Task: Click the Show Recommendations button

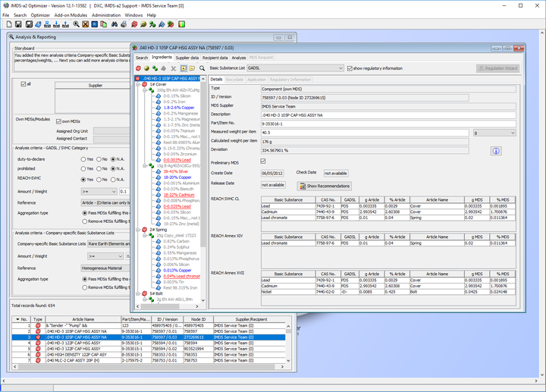Action: click(x=325, y=186)
